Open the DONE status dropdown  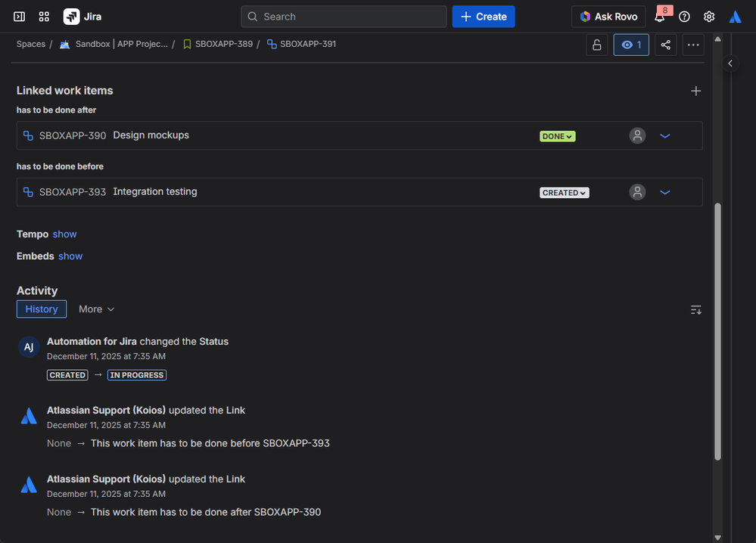point(558,136)
